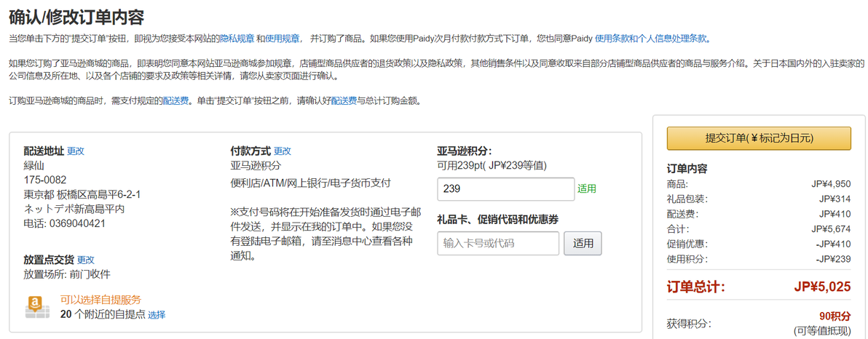Image resolution: width=868 pixels, height=339 pixels.
Task: Click 亚马逊积分 under the payment method
Action: point(256,165)
